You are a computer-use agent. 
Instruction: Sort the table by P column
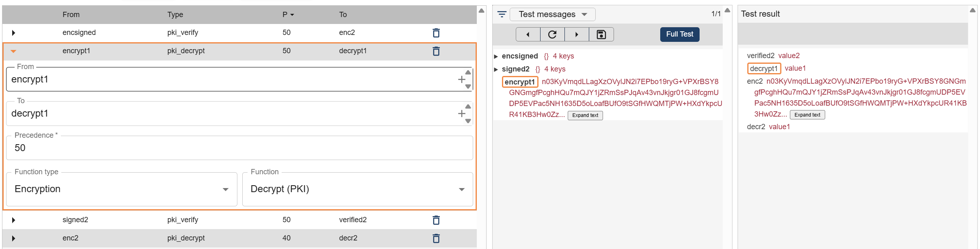tap(288, 15)
